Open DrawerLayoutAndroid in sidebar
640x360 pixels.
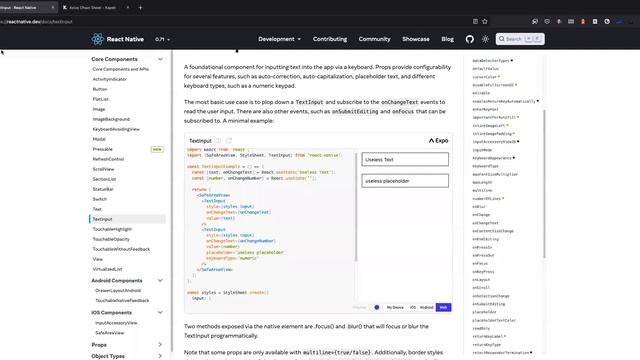tap(118, 291)
